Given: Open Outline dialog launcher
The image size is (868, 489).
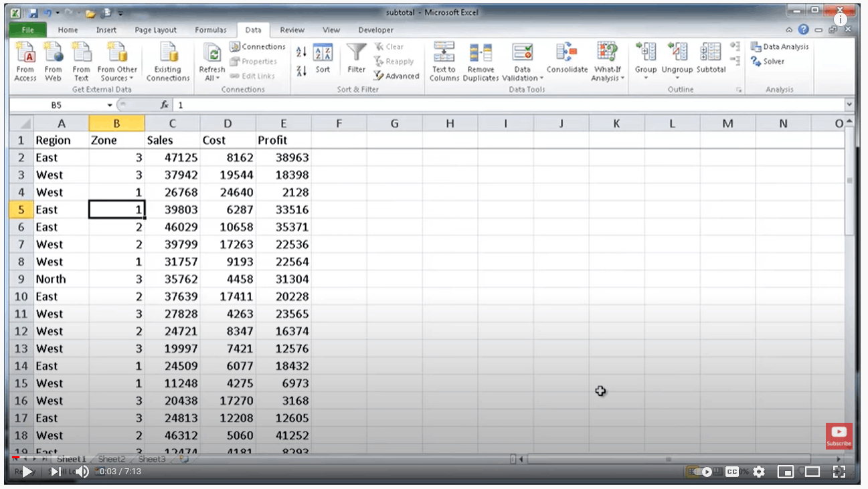Looking at the screenshot, I should (x=740, y=90).
